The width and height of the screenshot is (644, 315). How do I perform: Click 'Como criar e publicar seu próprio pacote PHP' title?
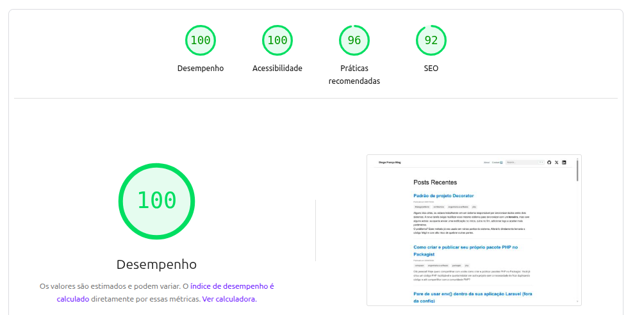point(466,250)
